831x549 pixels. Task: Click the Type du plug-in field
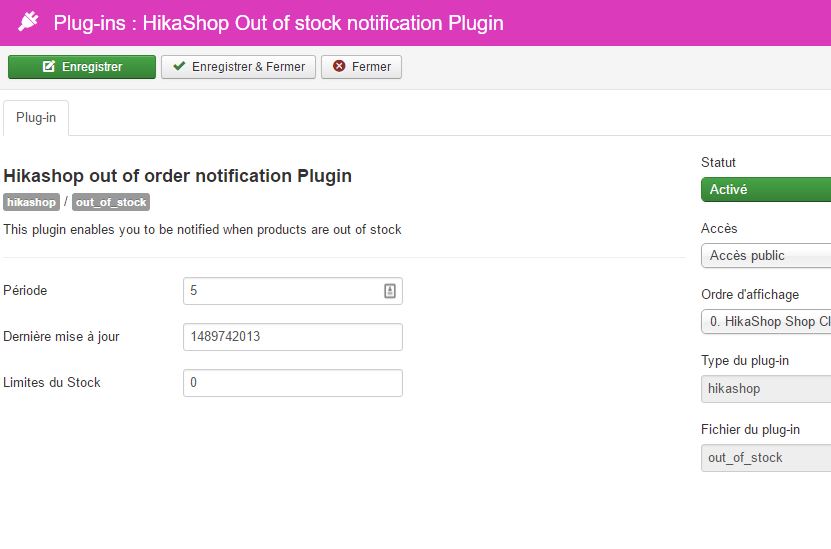point(765,388)
